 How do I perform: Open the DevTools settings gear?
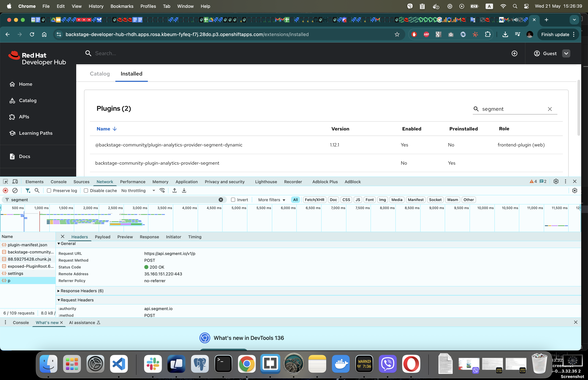556,181
